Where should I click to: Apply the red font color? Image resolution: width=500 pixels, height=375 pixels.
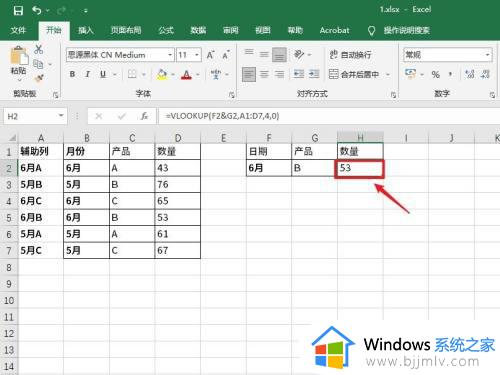pyautogui.click(x=186, y=74)
